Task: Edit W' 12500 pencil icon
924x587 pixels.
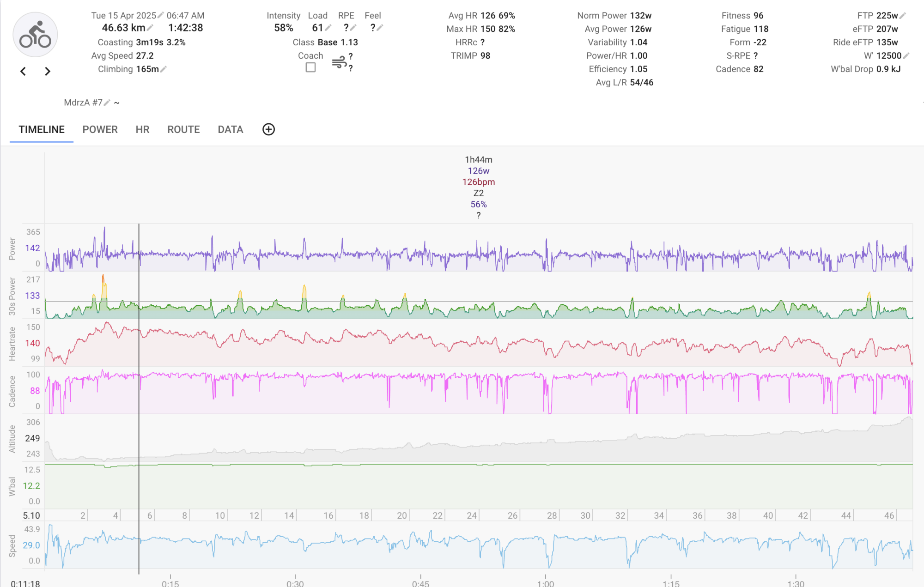Action: click(906, 56)
